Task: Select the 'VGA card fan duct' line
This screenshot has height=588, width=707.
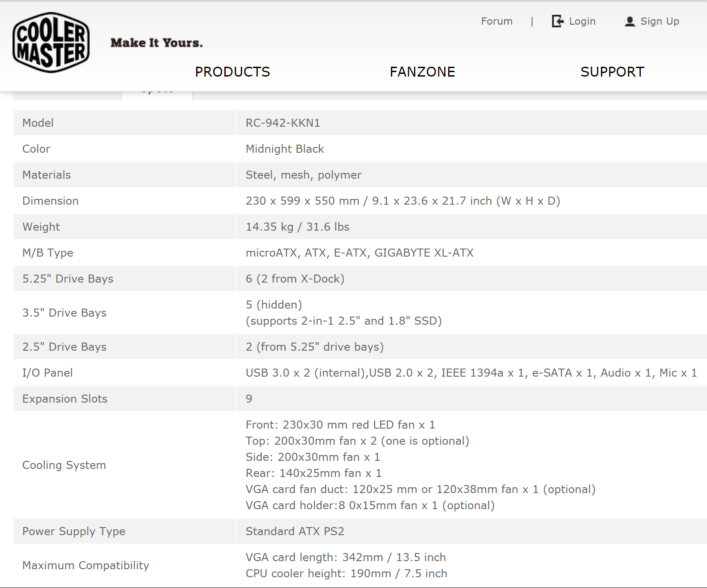Action: click(420, 489)
